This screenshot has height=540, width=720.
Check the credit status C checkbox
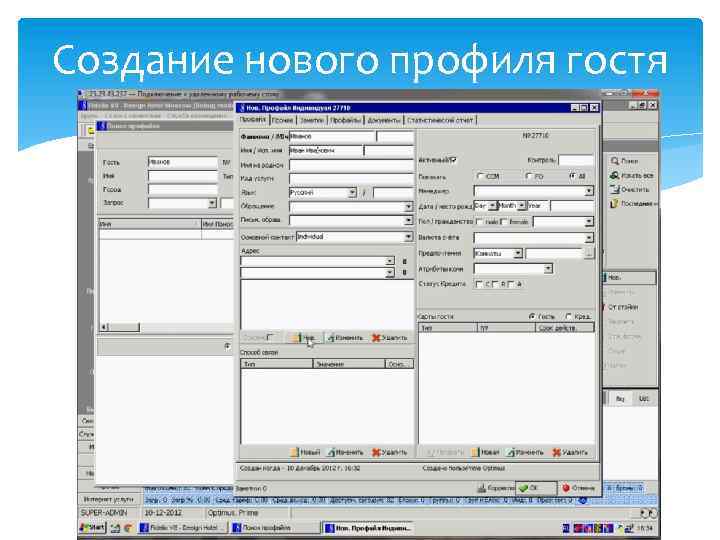479,284
